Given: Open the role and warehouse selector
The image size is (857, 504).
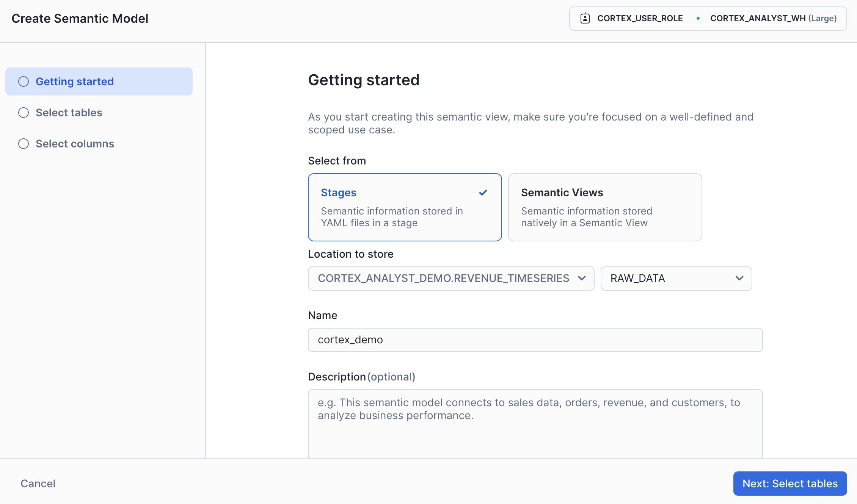Looking at the screenshot, I should (x=708, y=18).
